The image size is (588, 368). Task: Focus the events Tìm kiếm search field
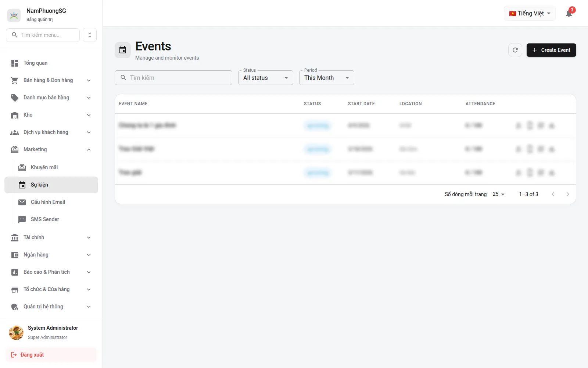pos(173,78)
